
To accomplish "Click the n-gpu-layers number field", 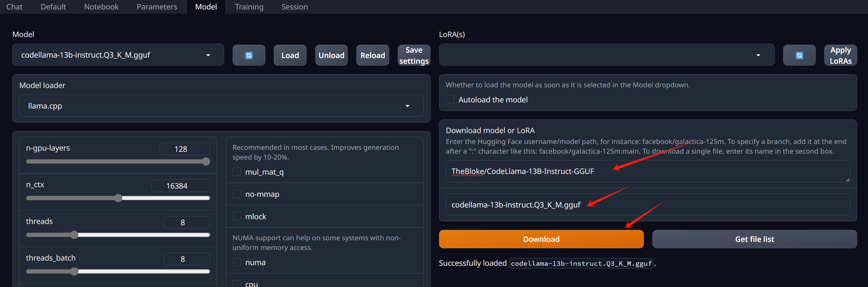I will click(x=184, y=149).
